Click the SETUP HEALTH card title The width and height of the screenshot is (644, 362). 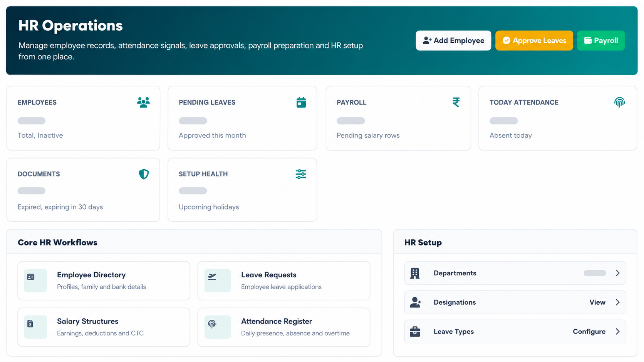coord(203,174)
